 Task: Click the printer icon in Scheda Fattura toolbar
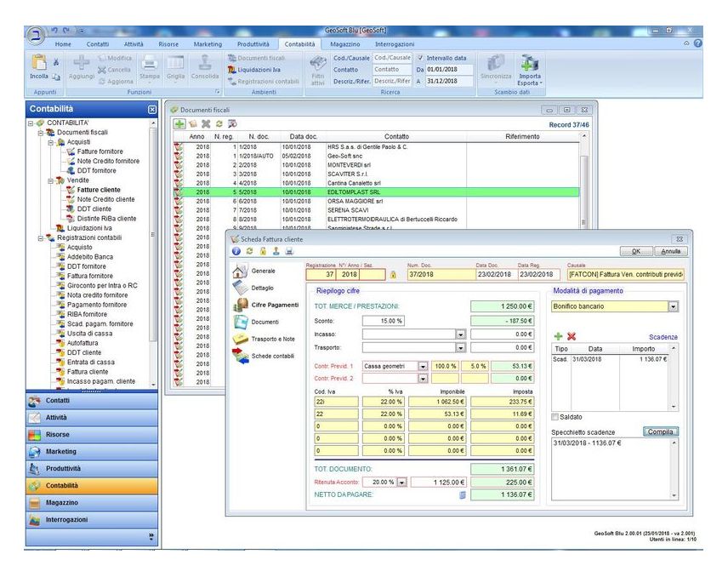click(x=289, y=251)
